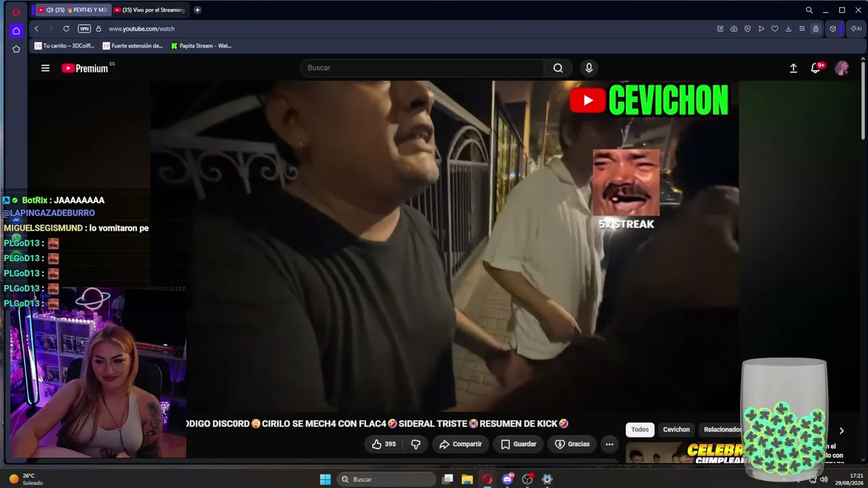This screenshot has width=868, height=488.
Task: Open the taskbar volume speaker icon
Action: point(823,479)
